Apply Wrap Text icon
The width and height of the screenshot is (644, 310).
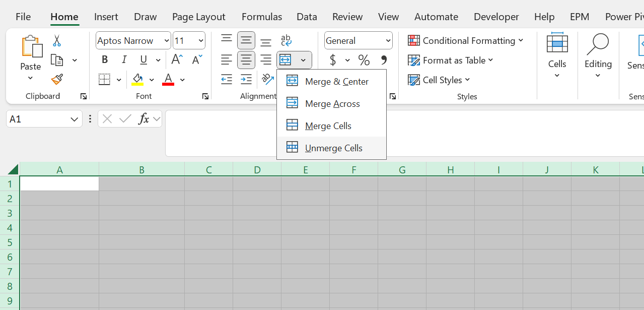[286, 40]
